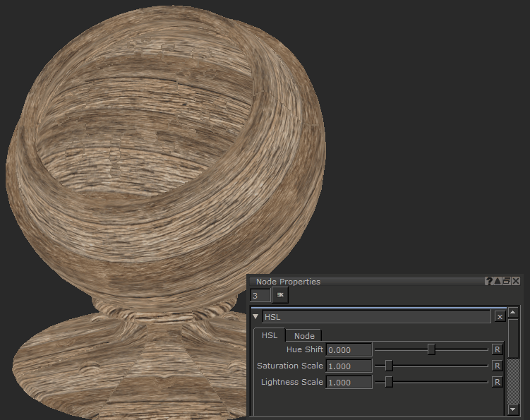The width and height of the screenshot is (530, 420).
Task: Click the Hue Shift slider handle
Action: coord(431,349)
